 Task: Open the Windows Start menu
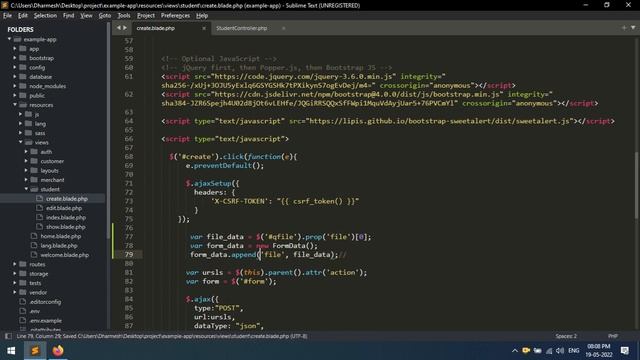coord(11,351)
